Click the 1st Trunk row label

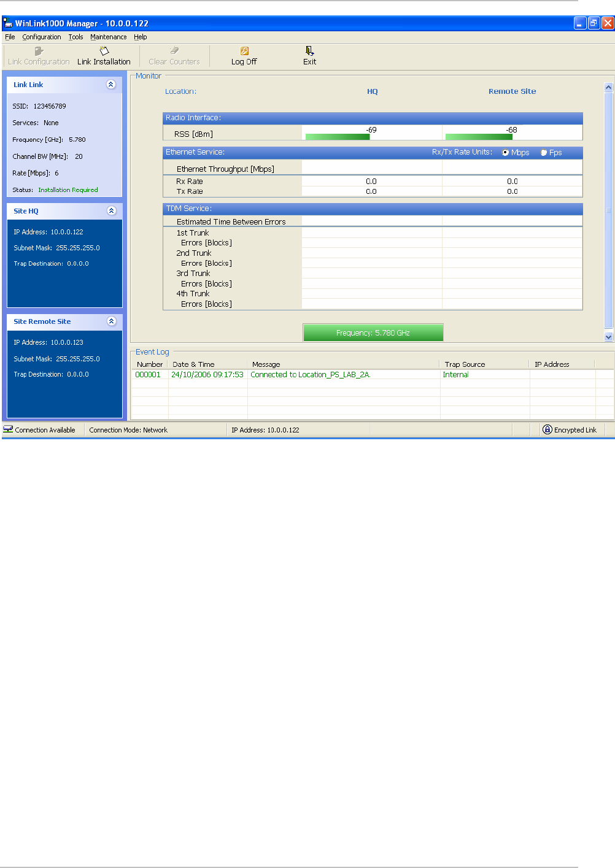coord(193,233)
